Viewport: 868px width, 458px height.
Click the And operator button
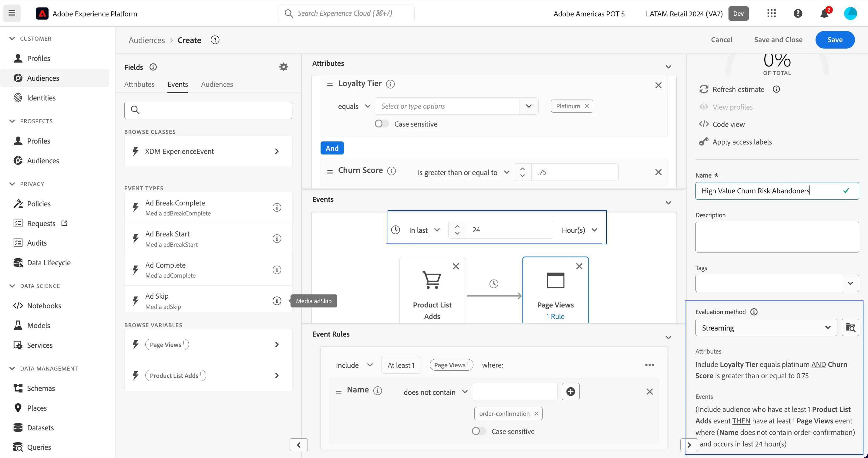pos(332,148)
